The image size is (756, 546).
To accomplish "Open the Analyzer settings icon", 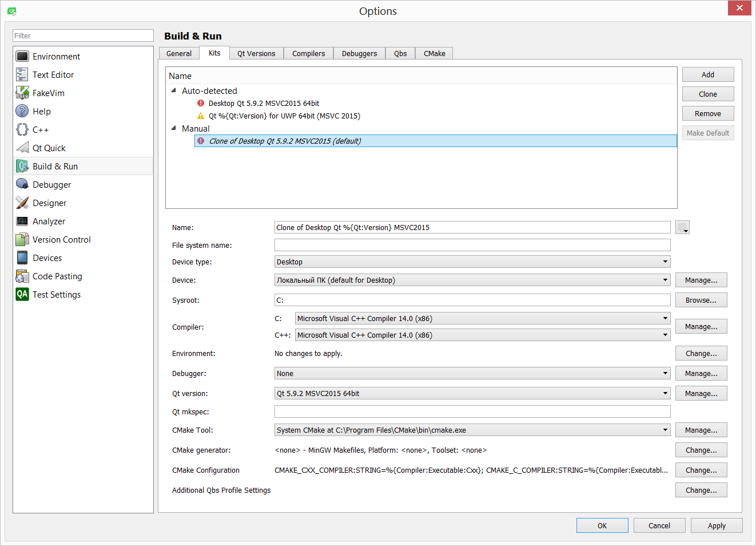I will click(22, 221).
